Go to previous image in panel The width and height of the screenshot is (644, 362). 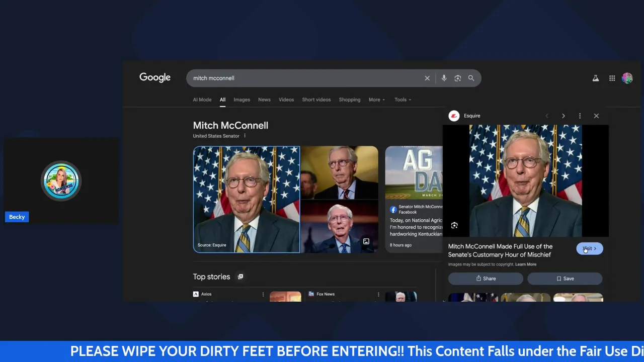click(x=547, y=116)
